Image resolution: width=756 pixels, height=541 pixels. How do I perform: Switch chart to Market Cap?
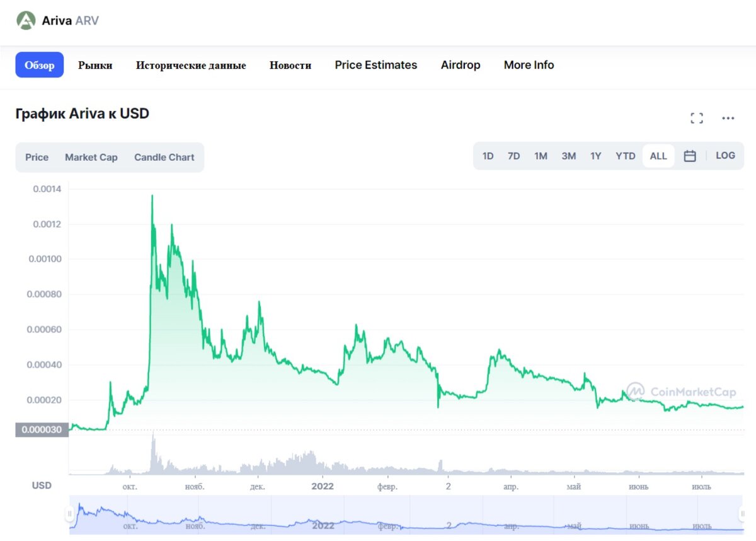[91, 158]
